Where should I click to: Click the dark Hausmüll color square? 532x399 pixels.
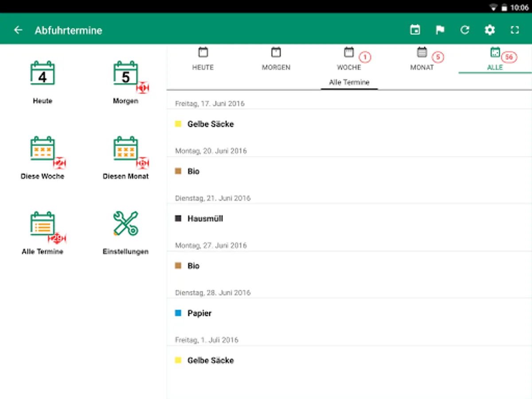click(x=178, y=219)
